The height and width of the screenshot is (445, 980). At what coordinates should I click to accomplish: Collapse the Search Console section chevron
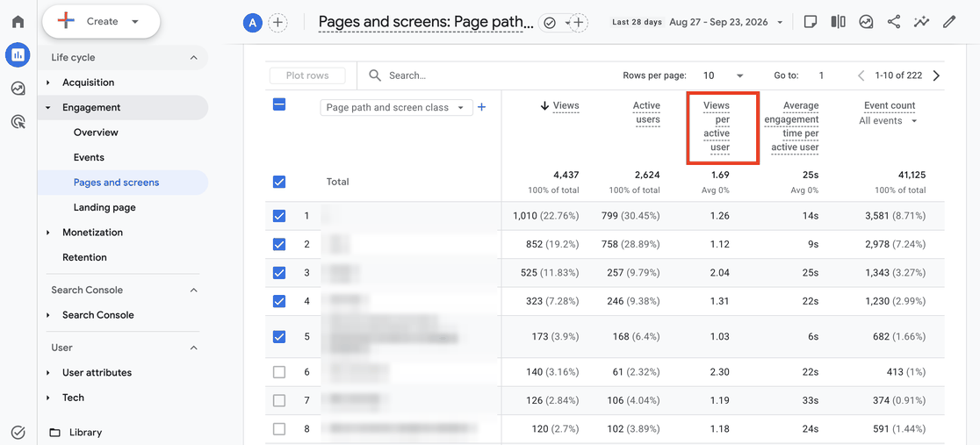(x=194, y=290)
